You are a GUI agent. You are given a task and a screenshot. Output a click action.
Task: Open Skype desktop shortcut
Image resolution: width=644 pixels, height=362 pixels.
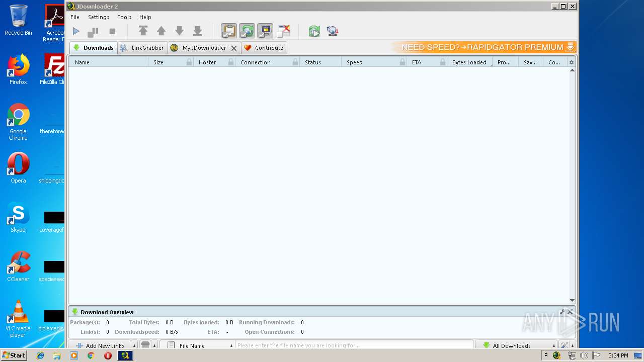[18, 218]
